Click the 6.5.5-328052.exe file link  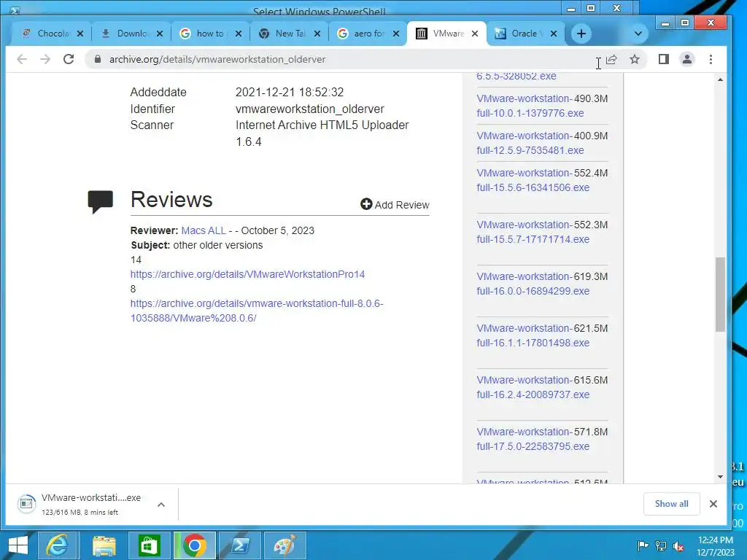click(516, 76)
